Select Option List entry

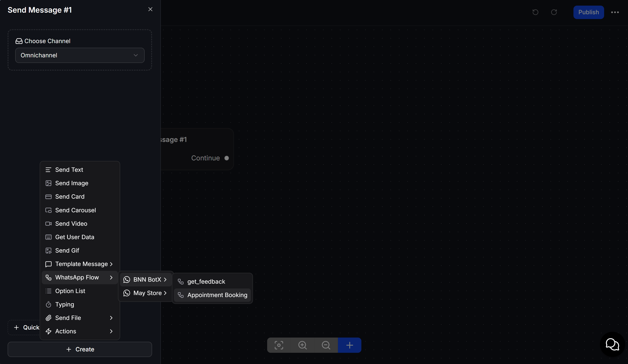80,291
